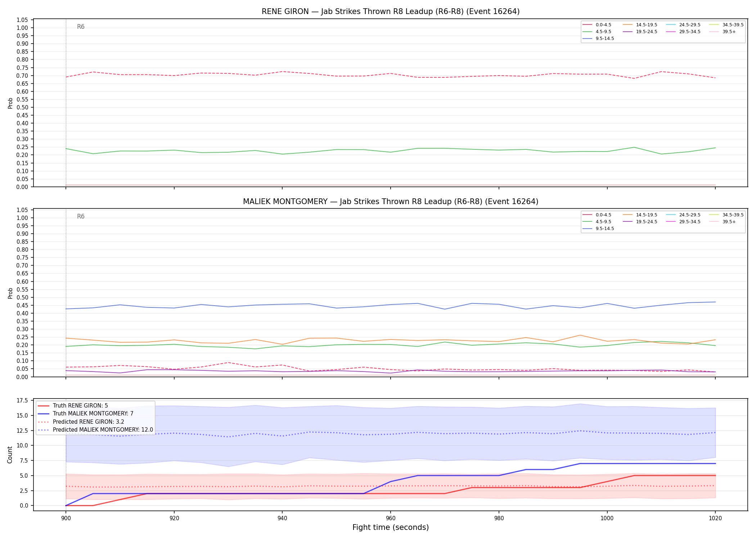Click the 960 tick on the fight time axis
The image size is (756, 540).
pyautogui.click(x=391, y=518)
